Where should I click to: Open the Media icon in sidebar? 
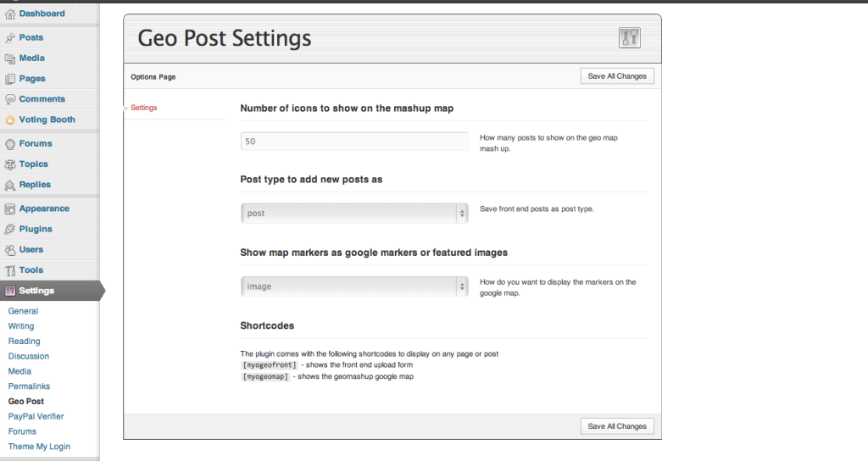pos(10,58)
